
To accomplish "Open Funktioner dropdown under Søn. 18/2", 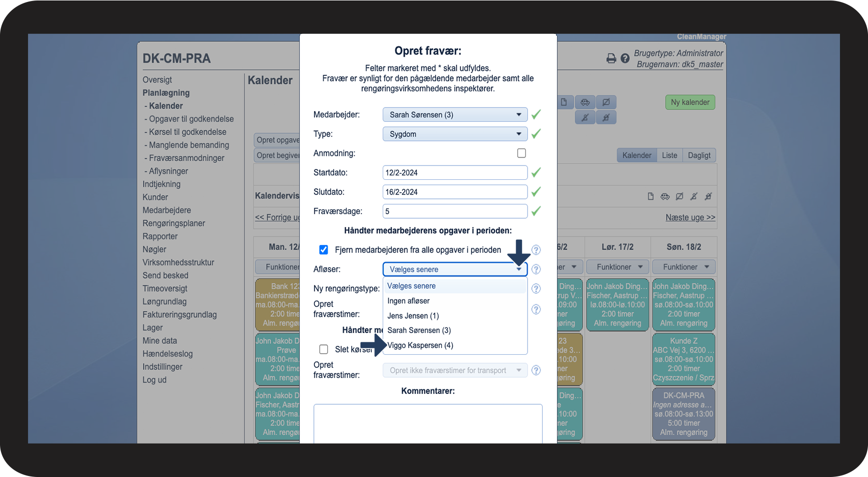I will pos(684,267).
